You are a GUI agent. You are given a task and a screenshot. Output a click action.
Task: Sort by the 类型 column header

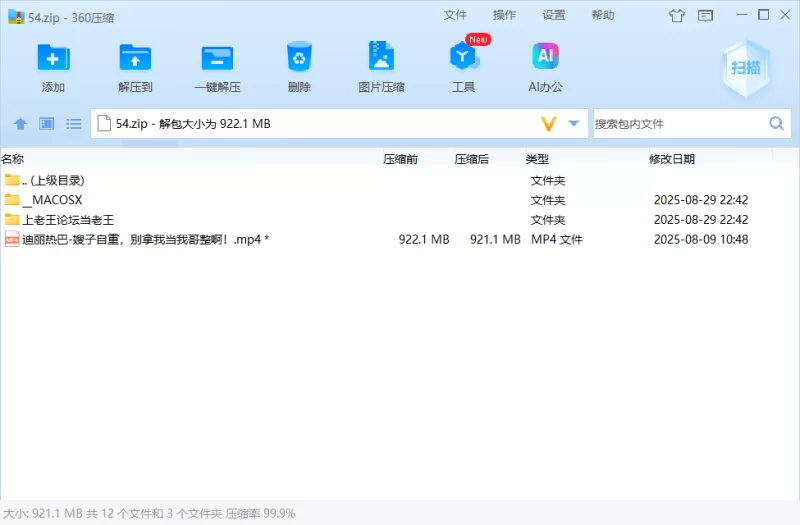[x=537, y=159]
